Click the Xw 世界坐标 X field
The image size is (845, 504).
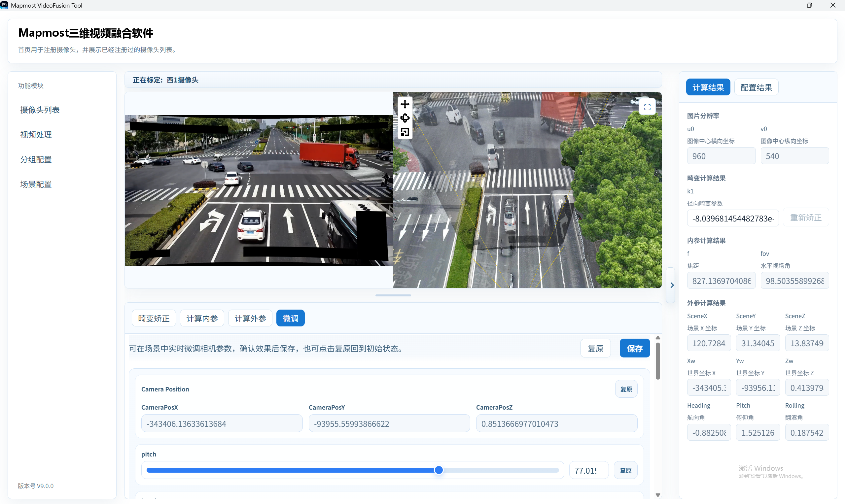(709, 387)
